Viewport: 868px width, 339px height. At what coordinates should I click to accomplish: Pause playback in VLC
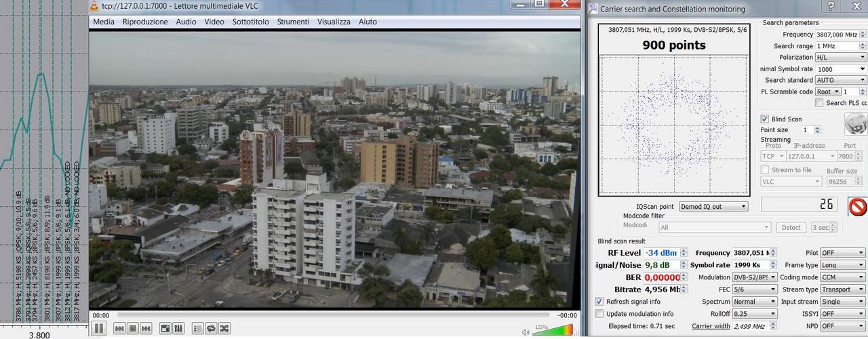pyautogui.click(x=98, y=328)
